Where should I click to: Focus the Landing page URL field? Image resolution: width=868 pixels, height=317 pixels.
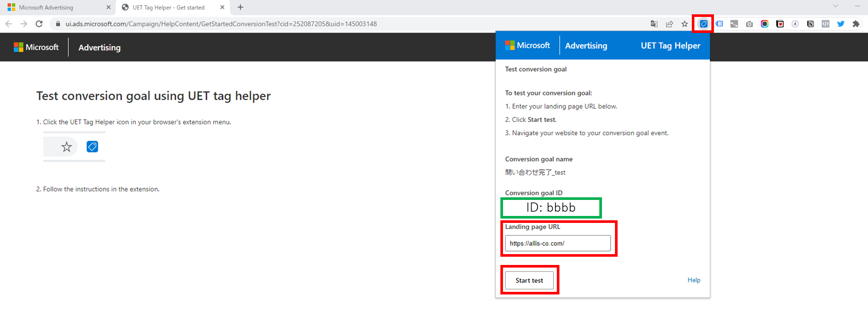[x=558, y=243]
